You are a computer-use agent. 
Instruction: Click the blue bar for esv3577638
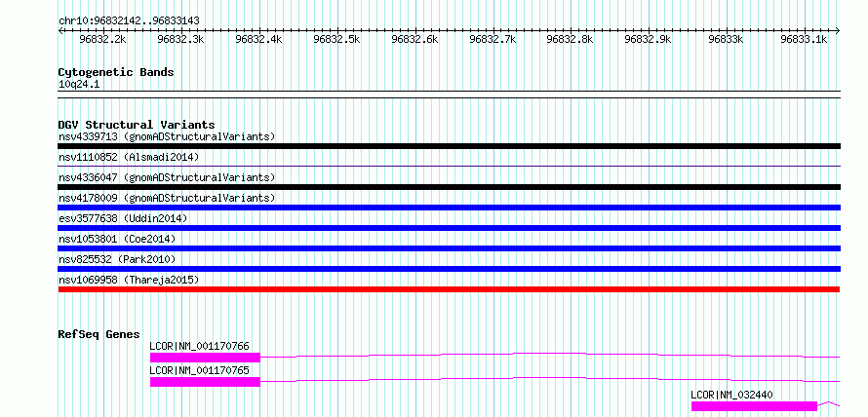click(449, 228)
